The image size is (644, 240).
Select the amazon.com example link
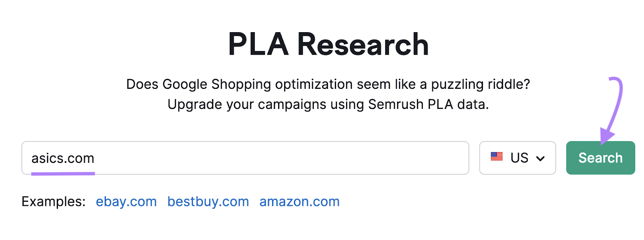(x=299, y=201)
